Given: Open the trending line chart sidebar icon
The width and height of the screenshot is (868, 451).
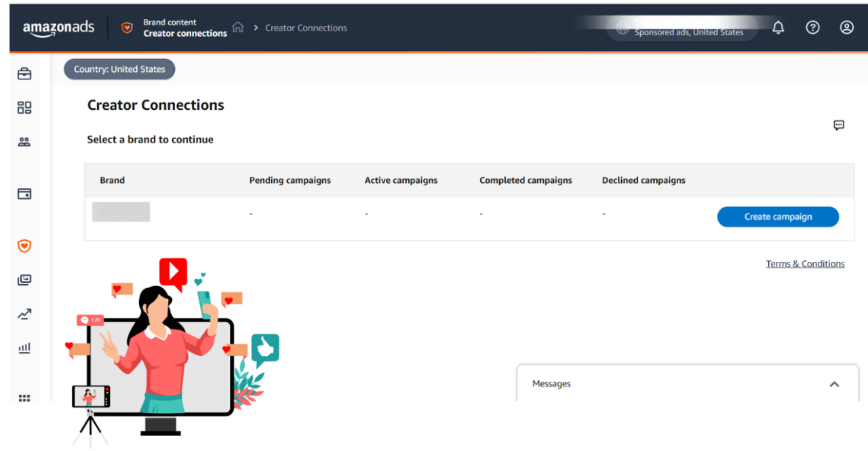Looking at the screenshot, I should click(24, 314).
